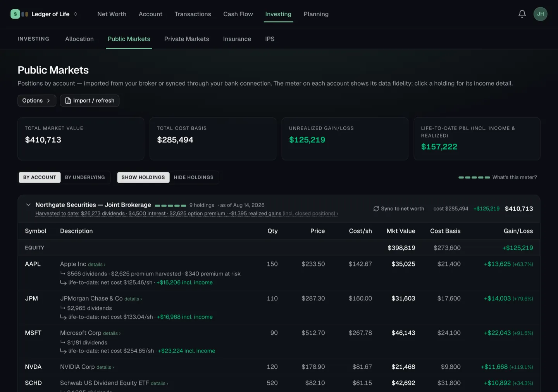Expand the Options menu
558x392 pixels.
coord(37,101)
